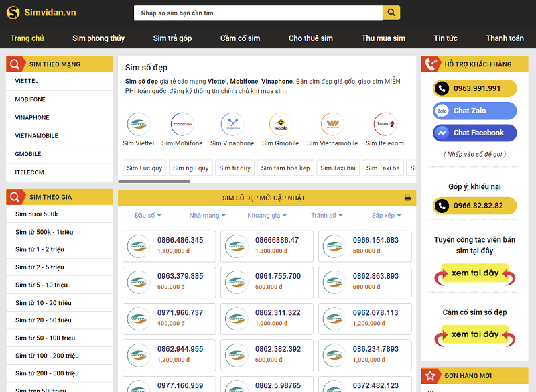The height and width of the screenshot is (392, 536).
Task: Open the Nhà mạng filter dropdown
Action: click(x=207, y=216)
